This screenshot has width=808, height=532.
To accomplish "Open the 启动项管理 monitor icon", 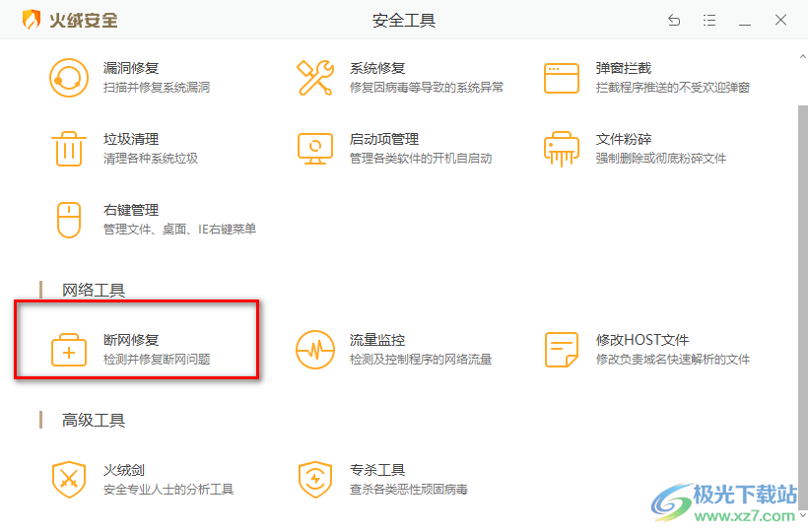I will coord(315,149).
